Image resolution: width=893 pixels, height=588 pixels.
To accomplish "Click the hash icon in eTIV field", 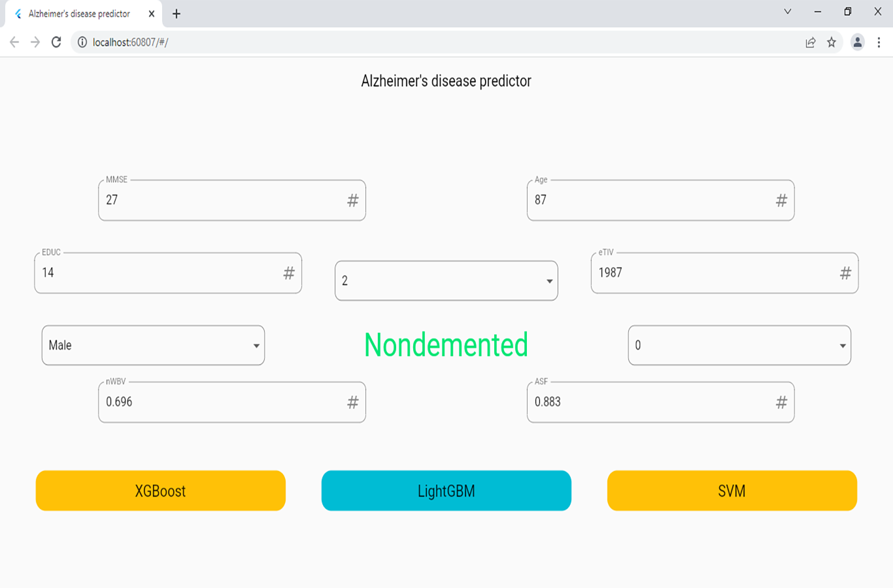I will point(845,273).
